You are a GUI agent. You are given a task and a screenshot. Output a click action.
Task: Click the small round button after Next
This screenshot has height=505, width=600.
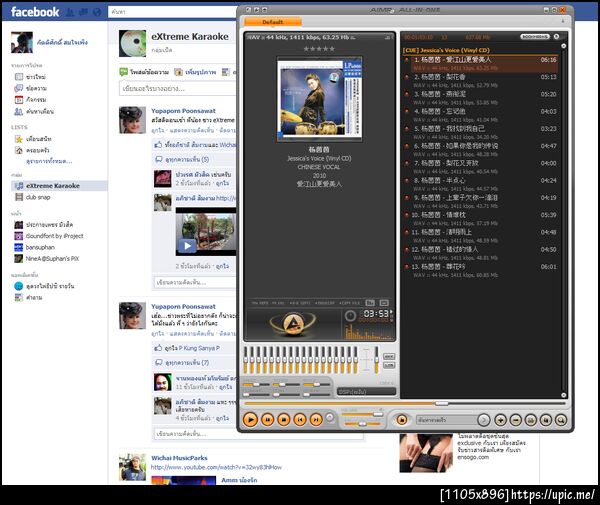[x=329, y=417]
